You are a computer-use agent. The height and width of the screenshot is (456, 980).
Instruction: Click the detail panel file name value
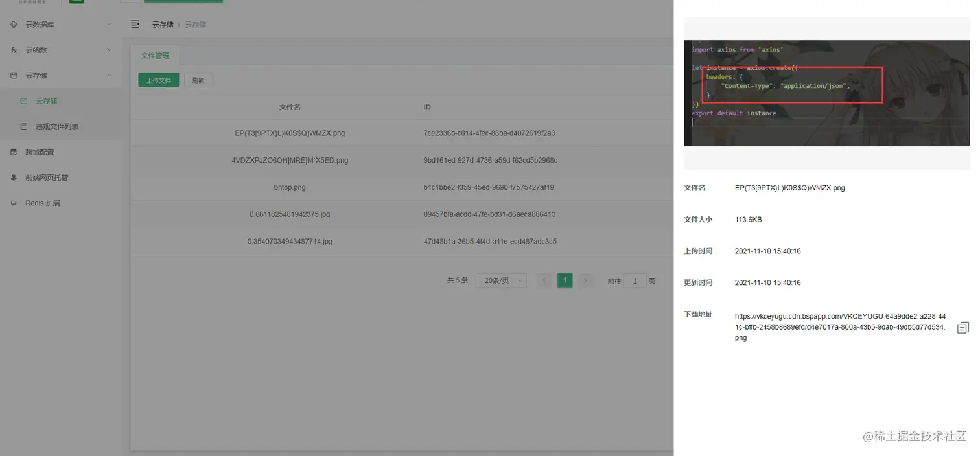789,188
